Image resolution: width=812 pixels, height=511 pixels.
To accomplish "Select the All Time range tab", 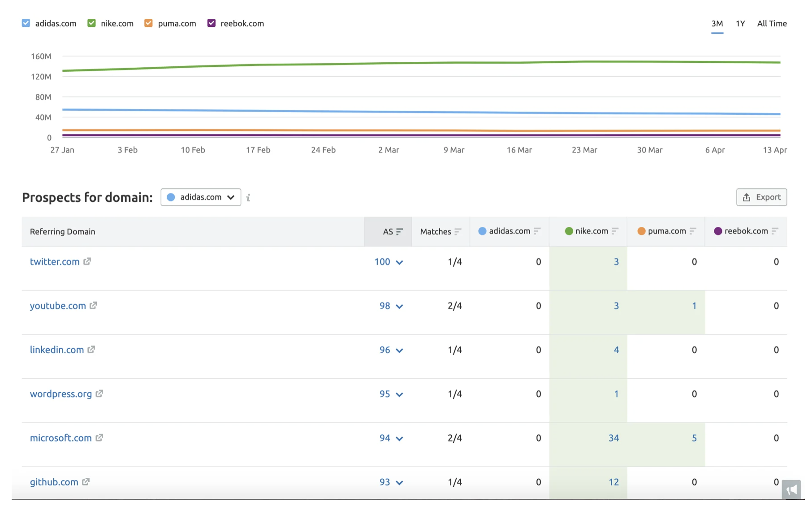I will click(x=772, y=23).
